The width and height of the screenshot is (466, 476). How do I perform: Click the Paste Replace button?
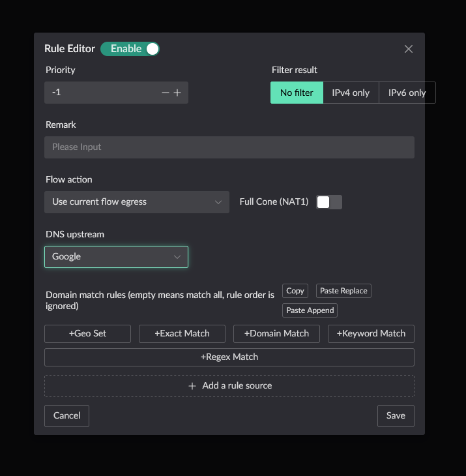[343, 291]
